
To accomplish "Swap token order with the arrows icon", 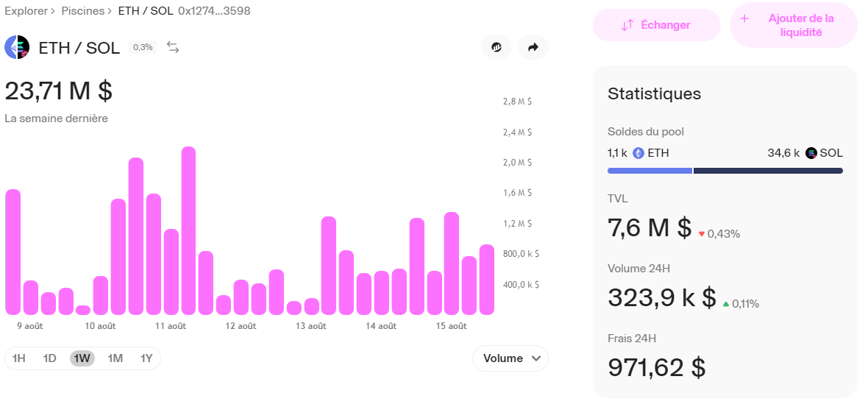I will click(x=173, y=48).
